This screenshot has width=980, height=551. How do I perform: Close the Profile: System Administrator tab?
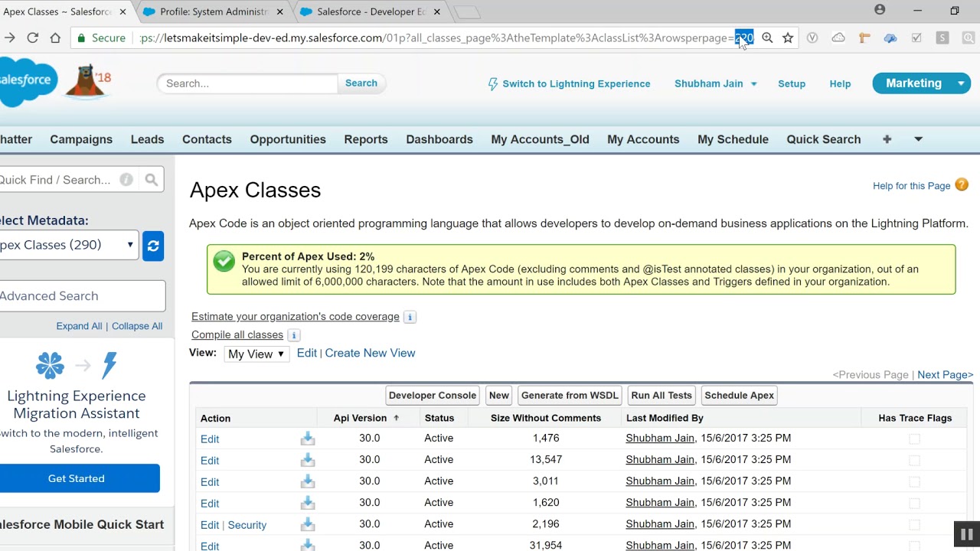click(x=280, y=11)
